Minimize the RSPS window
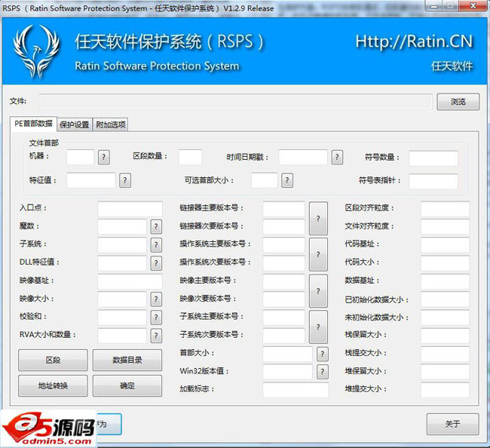 tap(434, 5)
